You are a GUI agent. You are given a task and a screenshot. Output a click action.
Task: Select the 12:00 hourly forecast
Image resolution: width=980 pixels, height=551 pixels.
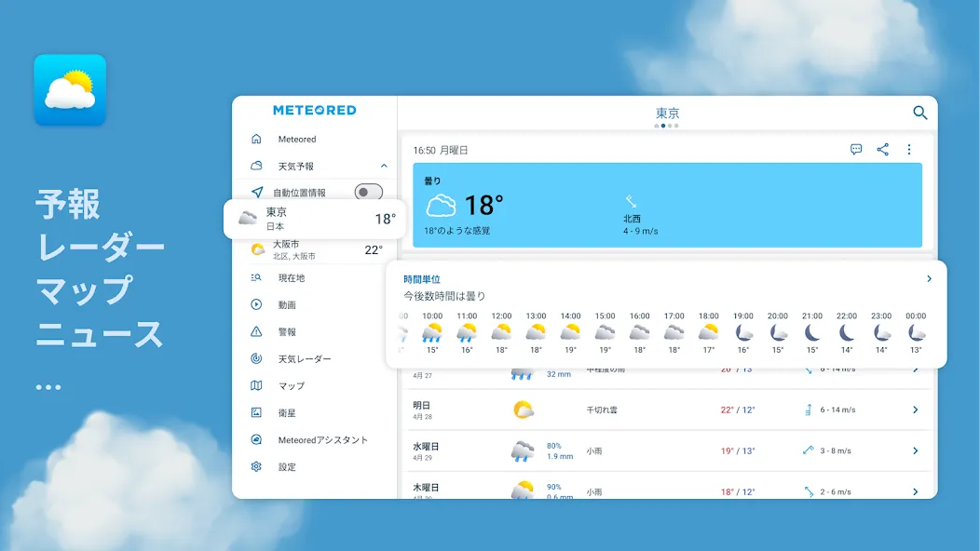[501, 334]
